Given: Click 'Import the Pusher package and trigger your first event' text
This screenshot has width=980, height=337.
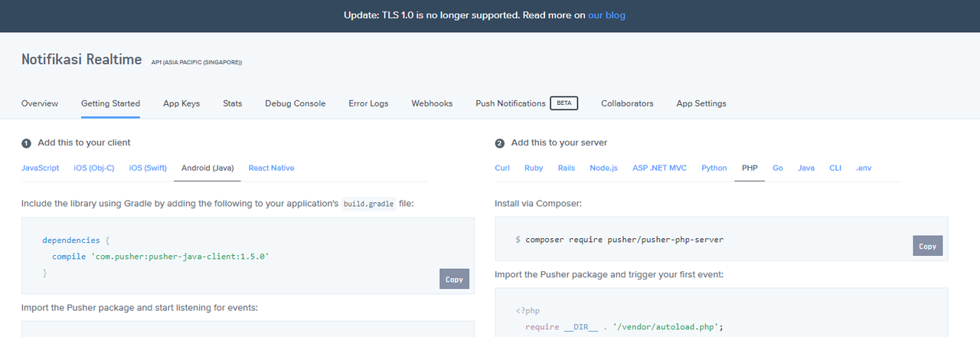Looking at the screenshot, I should point(609,274).
